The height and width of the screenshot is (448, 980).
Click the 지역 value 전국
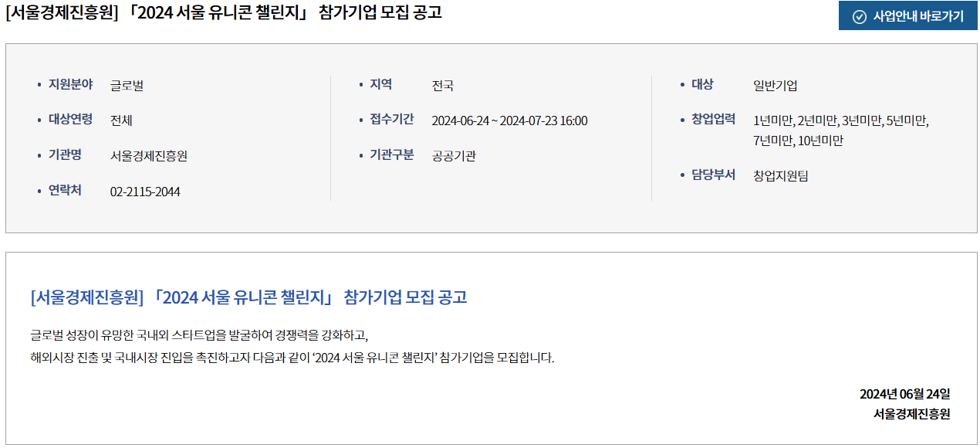tap(443, 86)
